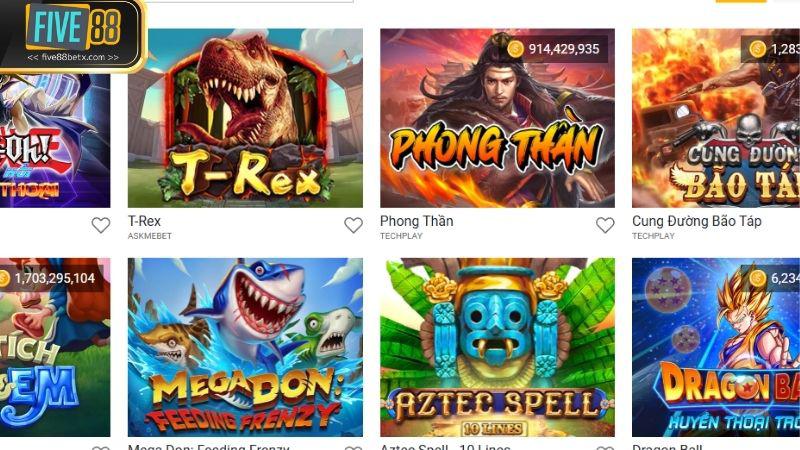This screenshot has width=800, height=450.
Task: Toggle heart icon next to Phong Thần
Action: pos(605,225)
